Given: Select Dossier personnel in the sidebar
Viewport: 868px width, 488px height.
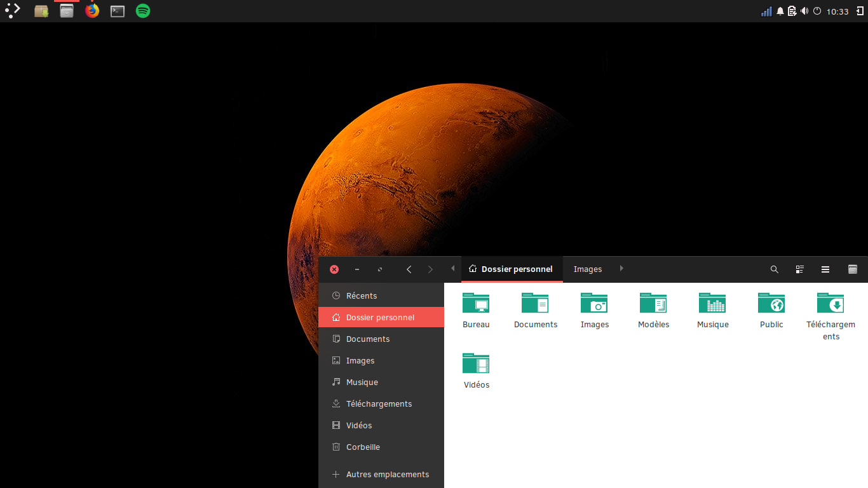Looking at the screenshot, I should 381,317.
